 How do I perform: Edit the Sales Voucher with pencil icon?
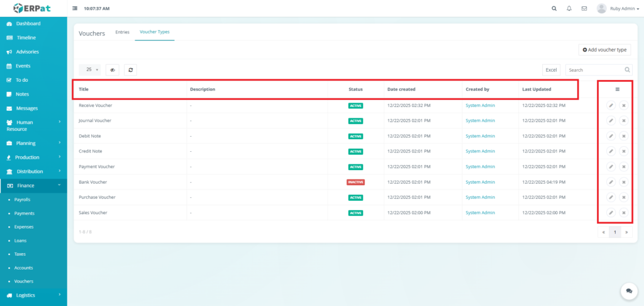click(611, 213)
